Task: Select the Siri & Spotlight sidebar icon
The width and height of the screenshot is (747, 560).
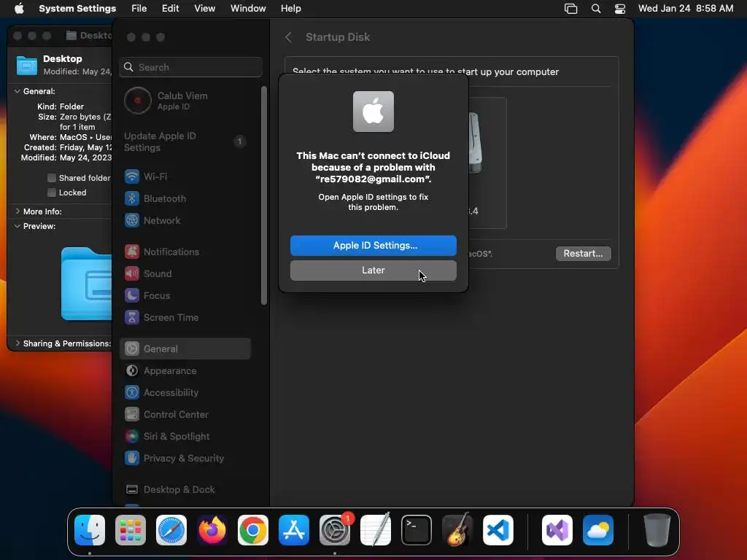Action: click(132, 436)
